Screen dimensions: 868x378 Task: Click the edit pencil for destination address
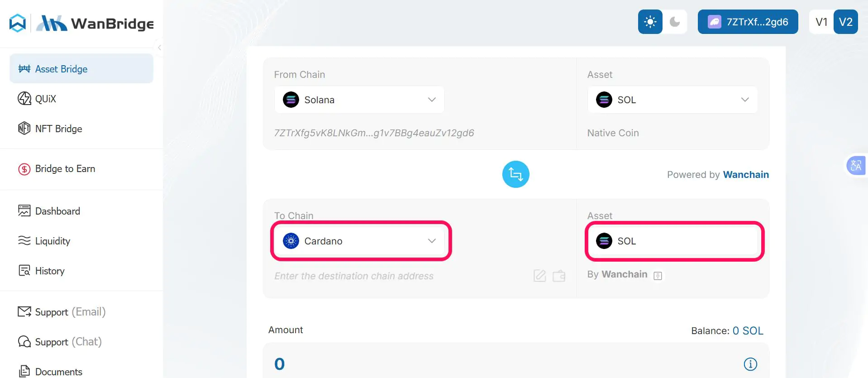[539, 276]
